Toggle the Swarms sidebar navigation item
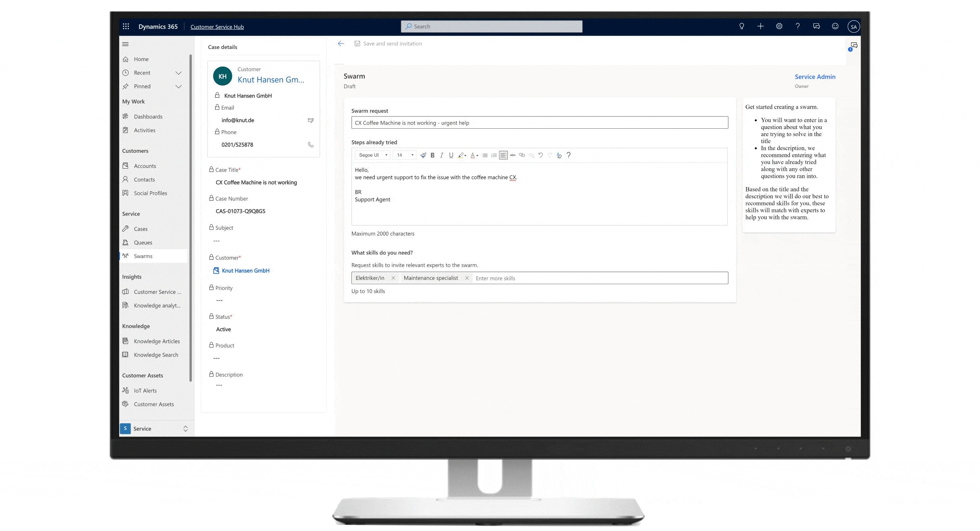 [x=143, y=256]
